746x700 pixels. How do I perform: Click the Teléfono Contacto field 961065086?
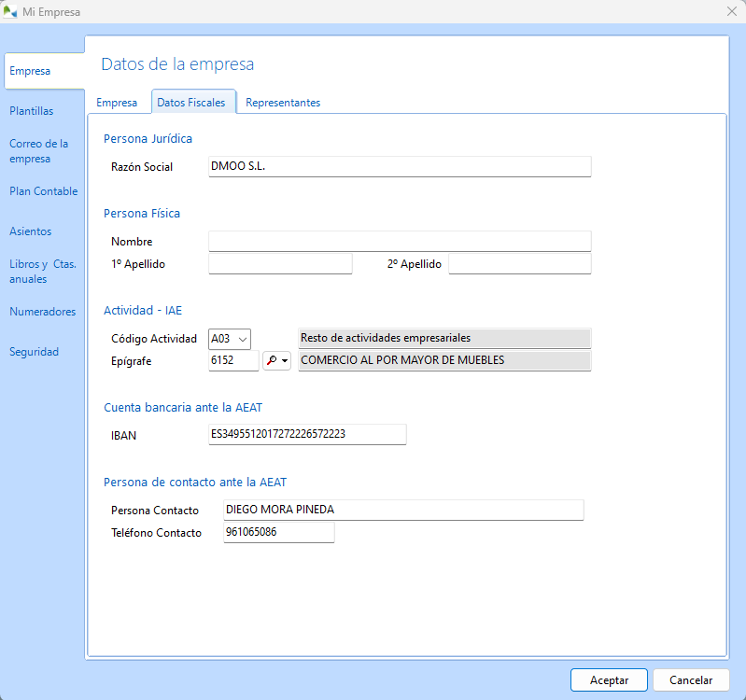click(x=279, y=532)
